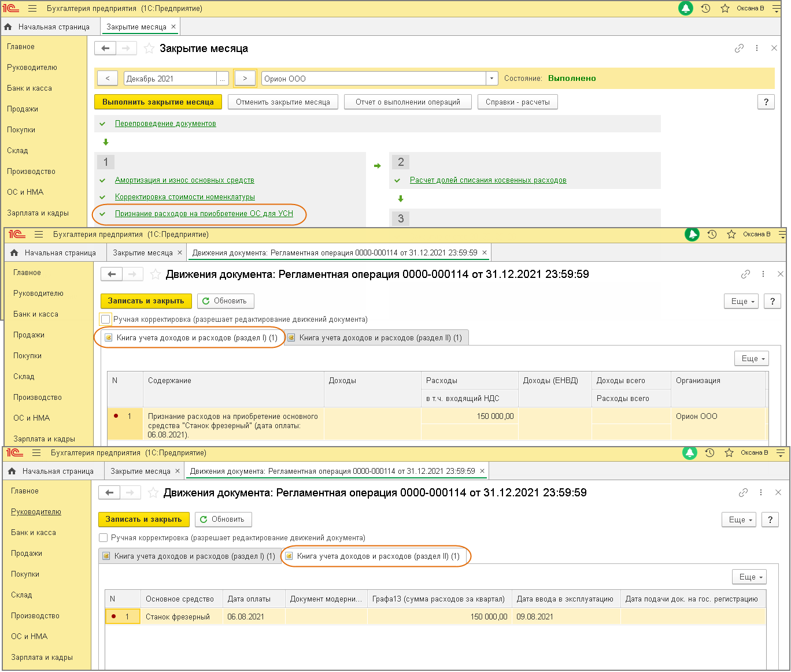Screen dimensions: 791x672
Task: Open Перепроведение документов link
Action: tap(165, 124)
